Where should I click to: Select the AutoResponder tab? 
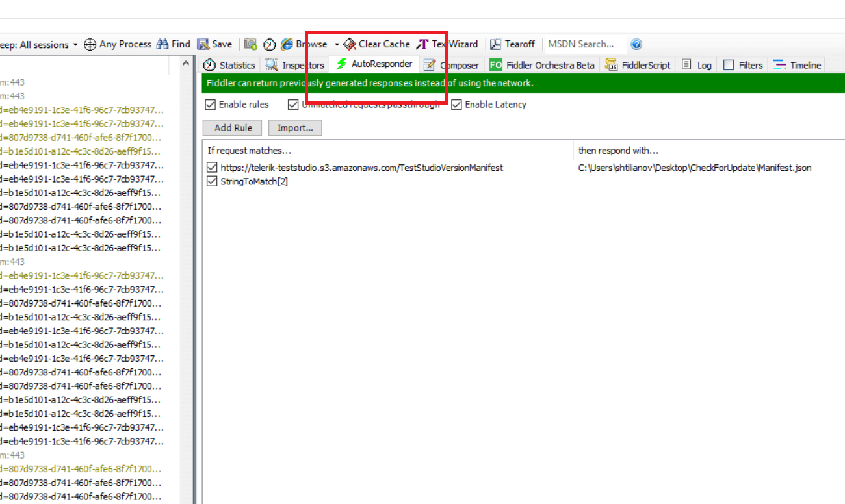[374, 64]
